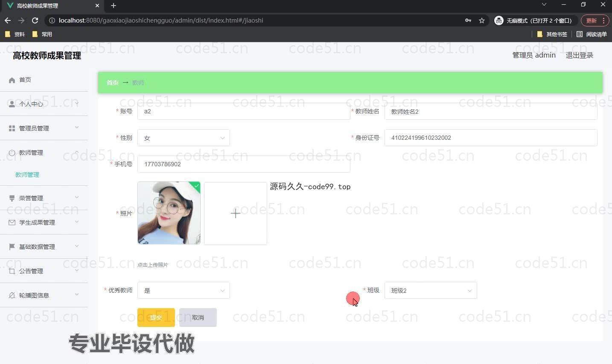The height and width of the screenshot is (364, 612).
Task: Open the incognito mode indicator
Action: [536, 20]
